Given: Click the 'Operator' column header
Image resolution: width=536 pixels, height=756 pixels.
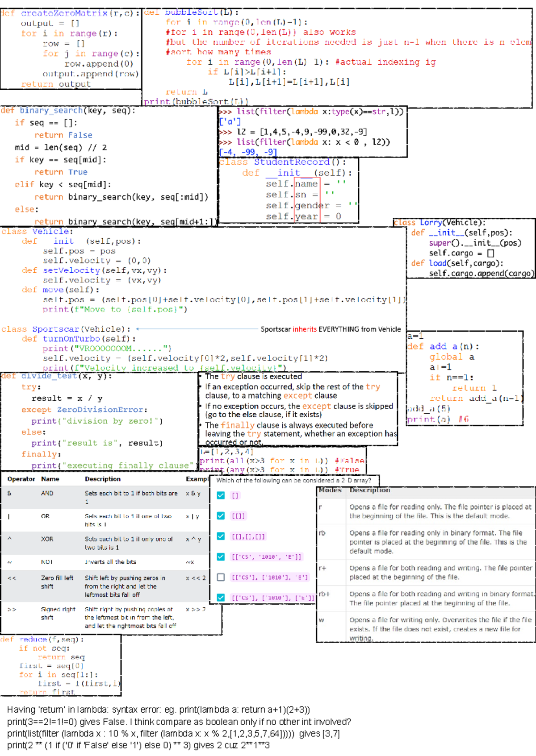Looking at the screenshot, I should (x=21, y=479).
